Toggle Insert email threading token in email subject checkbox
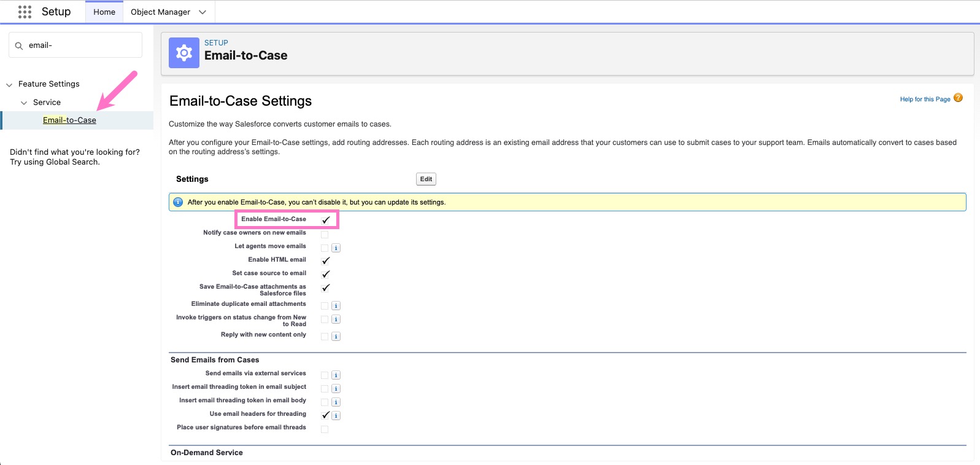 [325, 388]
